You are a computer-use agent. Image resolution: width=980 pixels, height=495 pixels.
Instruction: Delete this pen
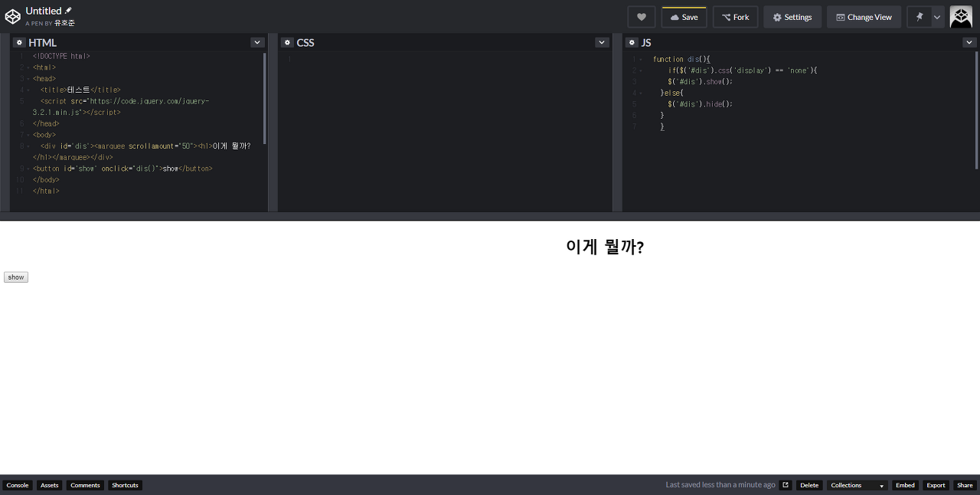[x=809, y=485]
